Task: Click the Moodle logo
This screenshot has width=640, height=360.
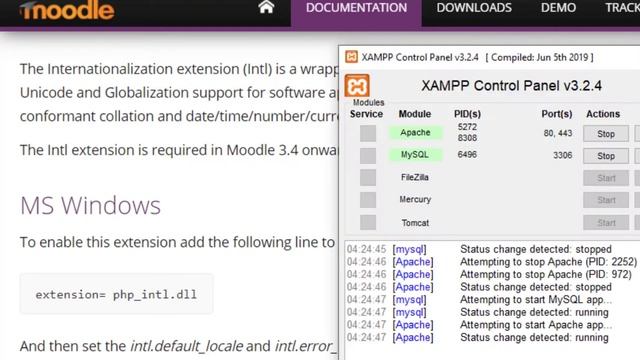Action: pos(67,10)
